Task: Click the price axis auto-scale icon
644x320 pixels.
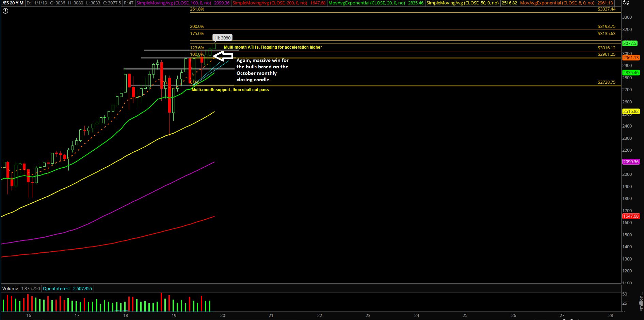Action: tap(626, 3)
